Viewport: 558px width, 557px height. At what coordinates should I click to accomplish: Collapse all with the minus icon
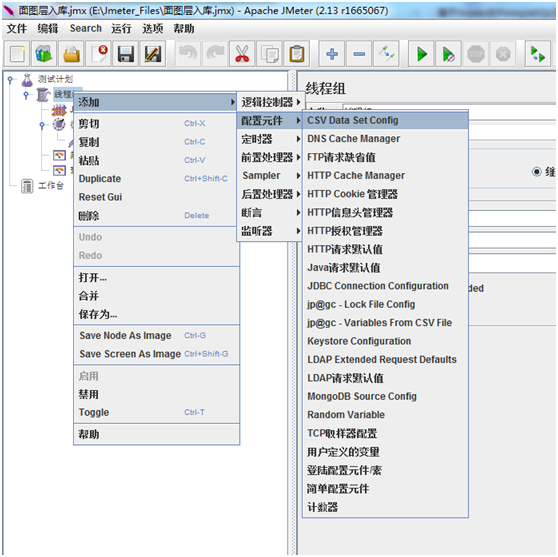[359, 54]
